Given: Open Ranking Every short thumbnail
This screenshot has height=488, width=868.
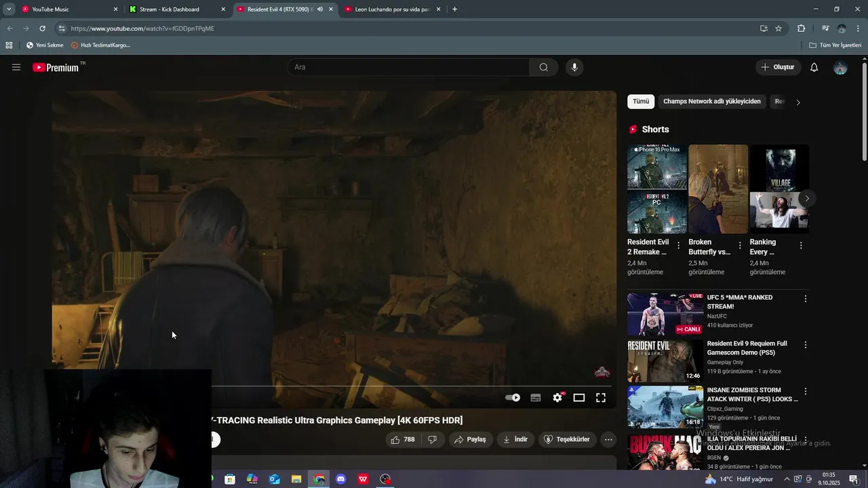Looking at the screenshot, I should (x=779, y=189).
